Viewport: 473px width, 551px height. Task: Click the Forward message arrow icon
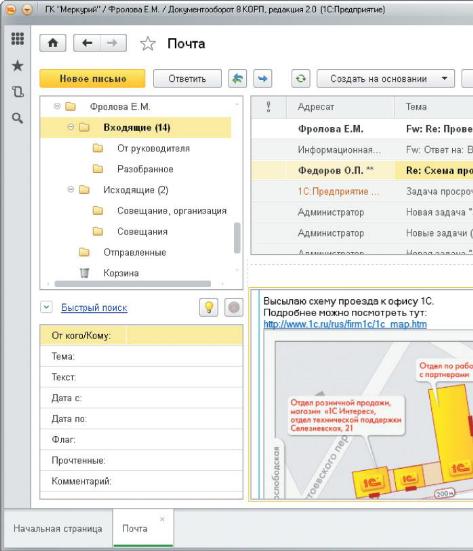click(263, 78)
